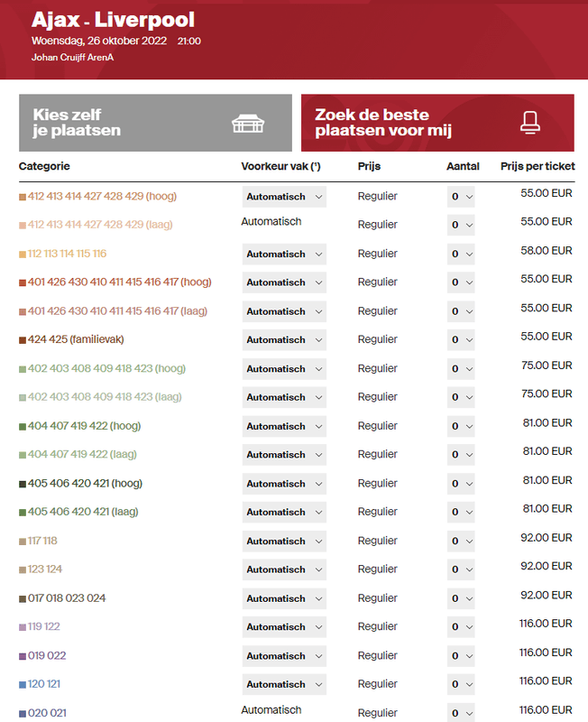Click the 'Ajax - Liverpool' title

pos(113,20)
